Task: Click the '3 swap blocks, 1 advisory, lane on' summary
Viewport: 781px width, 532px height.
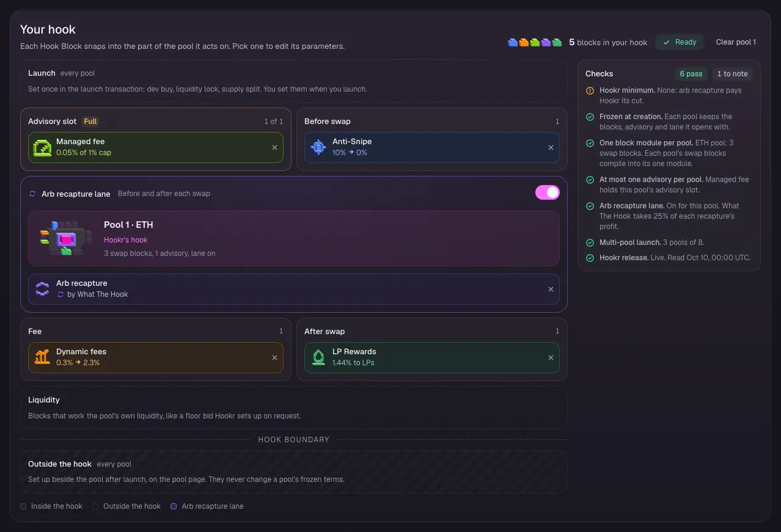Action: [159, 253]
